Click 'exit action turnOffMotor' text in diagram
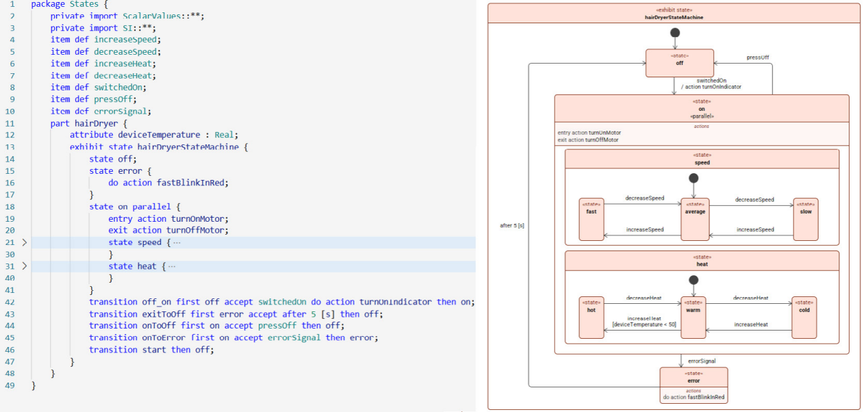The image size is (868, 412). [x=588, y=140]
